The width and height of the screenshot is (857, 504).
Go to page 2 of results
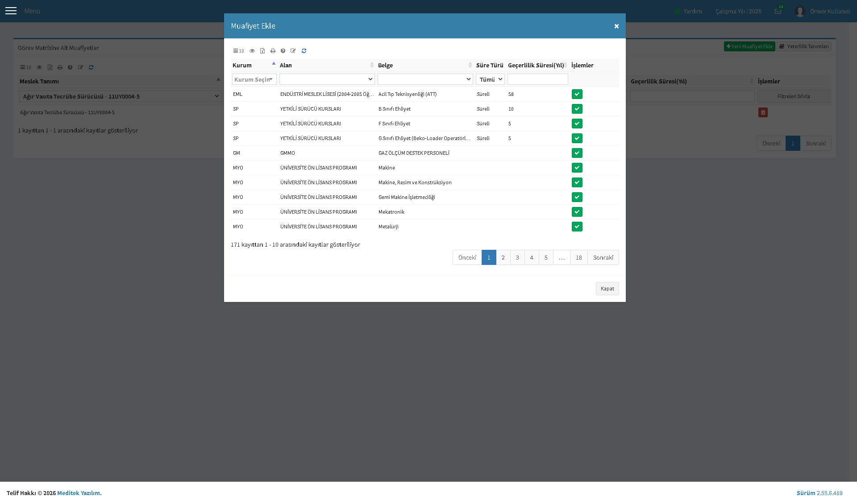point(503,257)
